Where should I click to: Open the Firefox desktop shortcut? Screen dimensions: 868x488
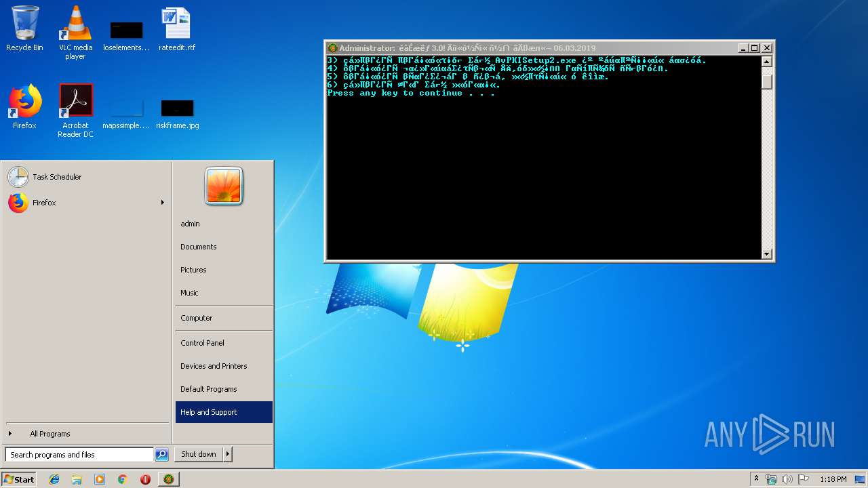(x=24, y=106)
